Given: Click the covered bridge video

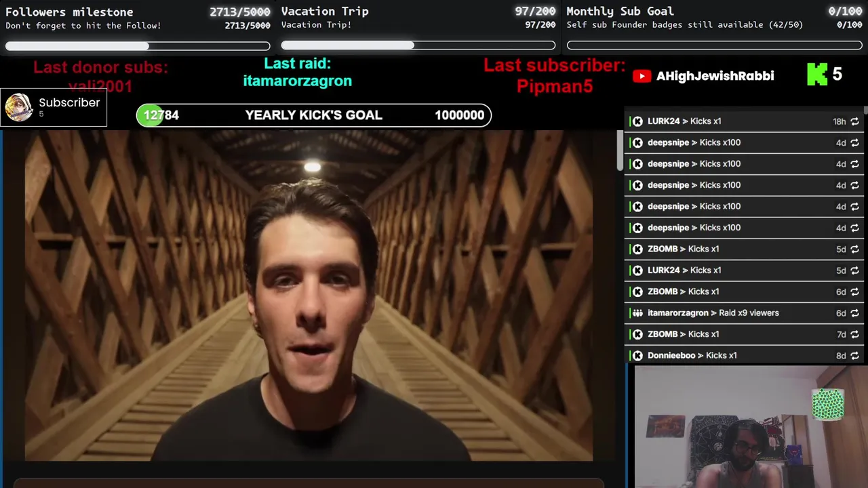Looking at the screenshot, I should pyautogui.click(x=309, y=296).
